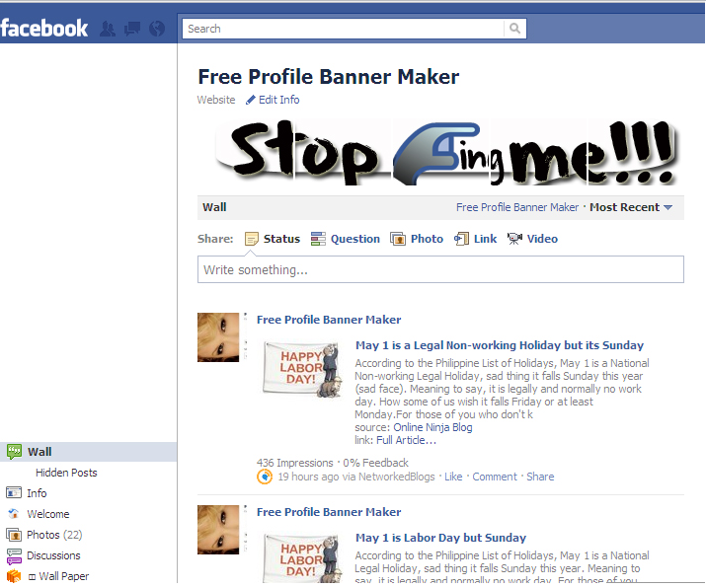Viewport: 706px width, 588px height.
Task: Click the Photos sidebar icon
Action: (x=14, y=535)
